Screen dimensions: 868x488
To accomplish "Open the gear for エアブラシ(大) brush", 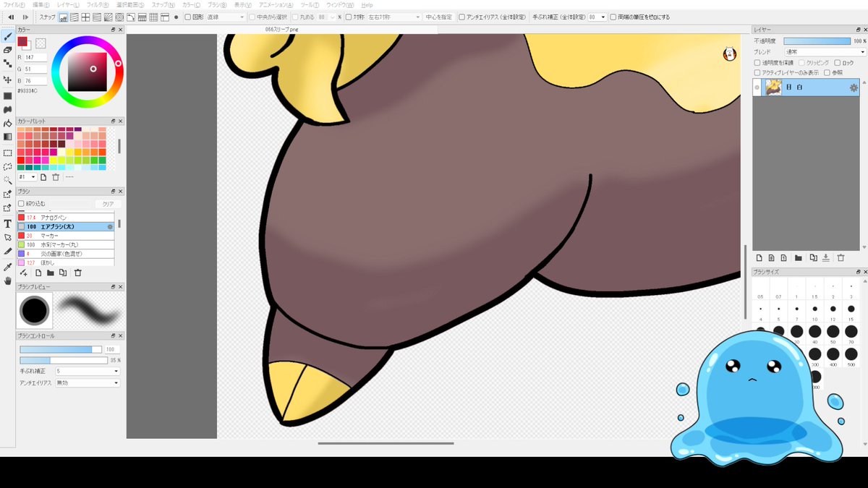I will tap(110, 226).
